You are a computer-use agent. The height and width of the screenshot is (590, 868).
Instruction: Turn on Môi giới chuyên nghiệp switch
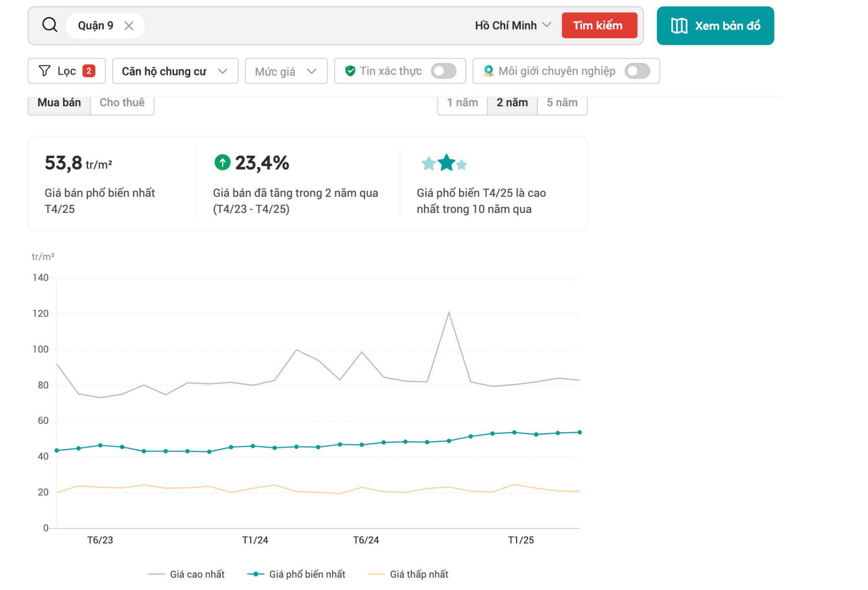click(x=637, y=71)
